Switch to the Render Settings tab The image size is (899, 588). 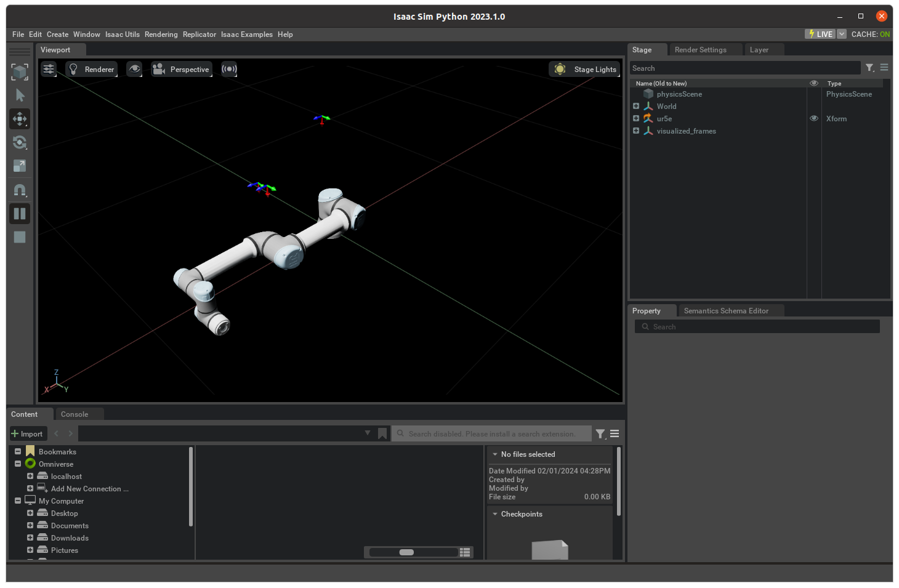pyautogui.click(x=701, y=50)
